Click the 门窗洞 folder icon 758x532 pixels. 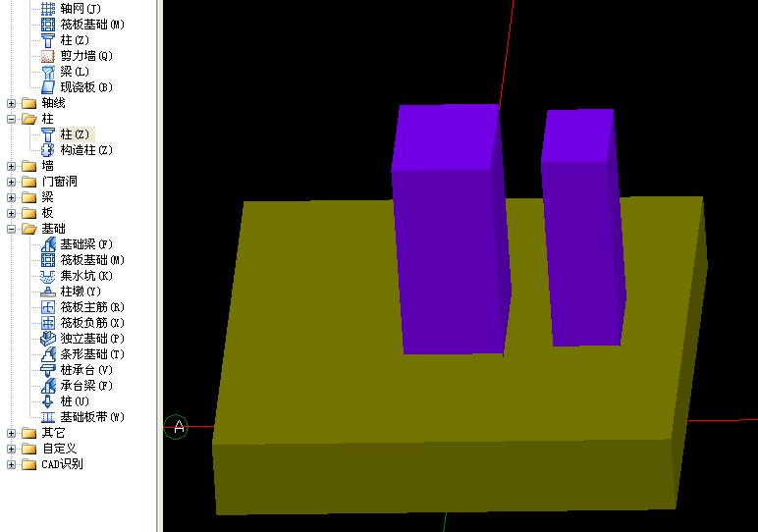29,182
